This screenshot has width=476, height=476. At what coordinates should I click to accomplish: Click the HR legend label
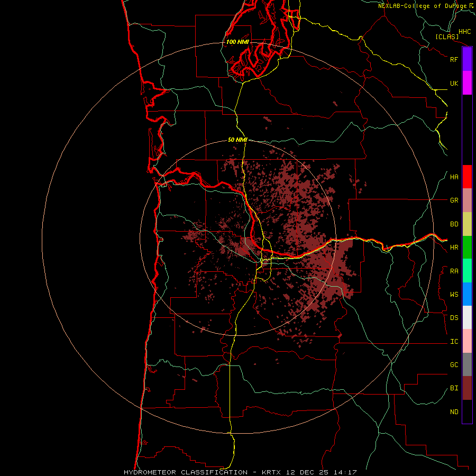point(454,248)
